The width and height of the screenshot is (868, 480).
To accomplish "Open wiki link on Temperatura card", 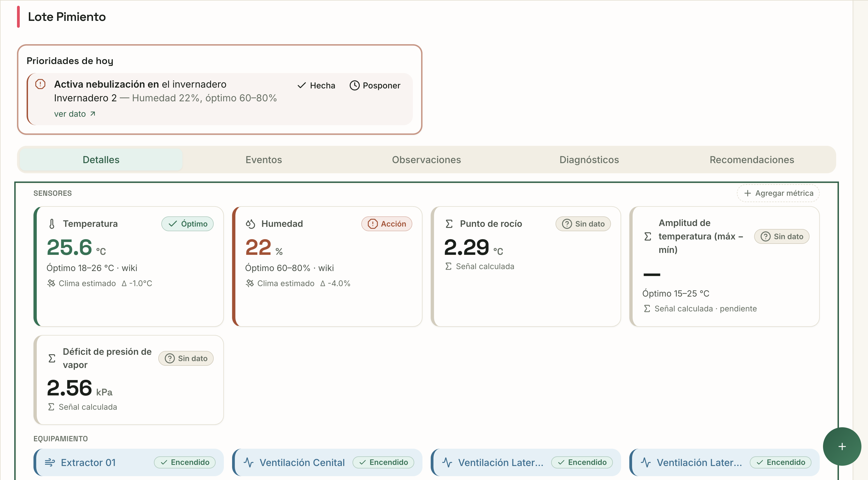I will coord(129,268).
